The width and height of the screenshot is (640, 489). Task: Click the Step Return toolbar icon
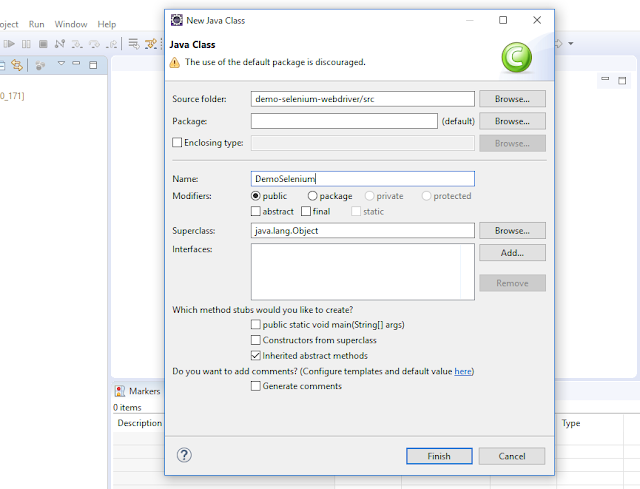click(111, 44)
